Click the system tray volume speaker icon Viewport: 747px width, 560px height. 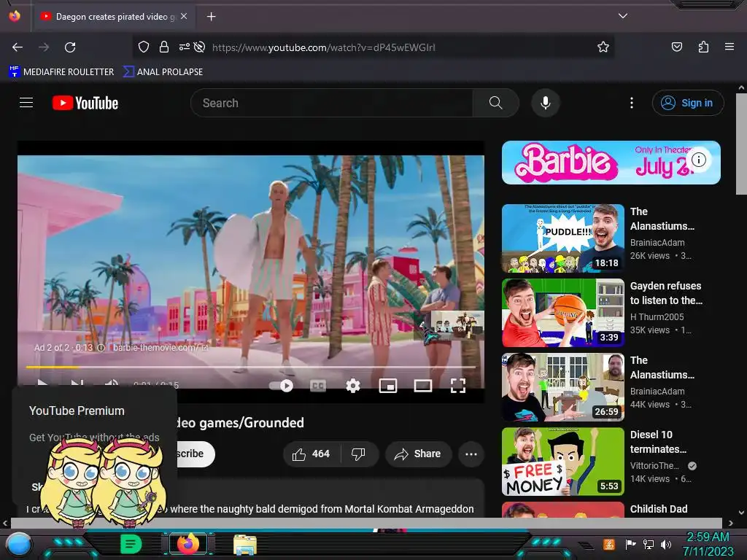tap(665, 544)
